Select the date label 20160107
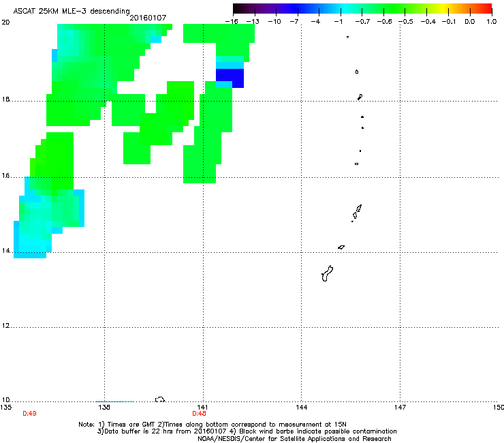504x443 pixels. 148,18
